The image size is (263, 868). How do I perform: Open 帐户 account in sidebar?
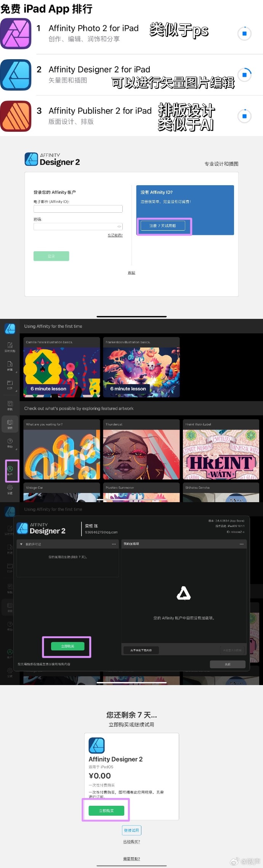click(10, 470)
